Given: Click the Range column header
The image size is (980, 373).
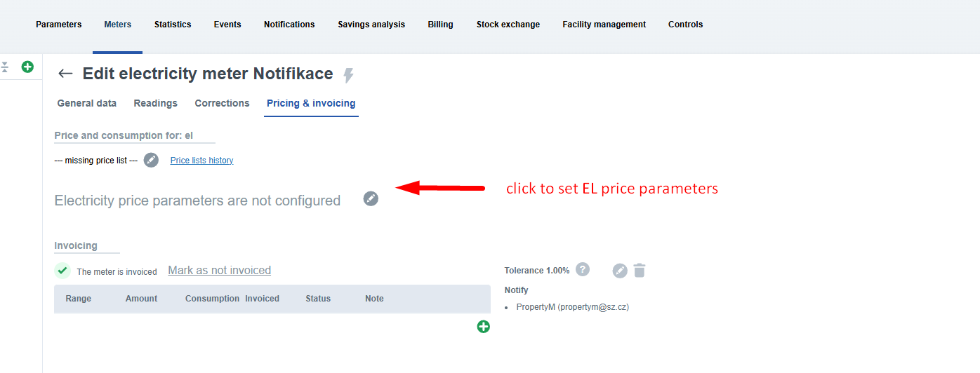Looking at the screenshot, I should pyautogui.click(x=79, y=299).
